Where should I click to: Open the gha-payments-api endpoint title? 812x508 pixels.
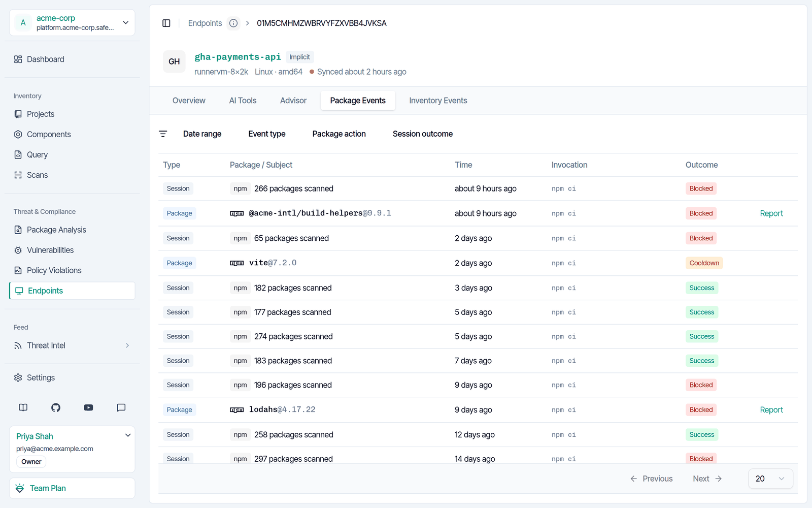point(238,57)
